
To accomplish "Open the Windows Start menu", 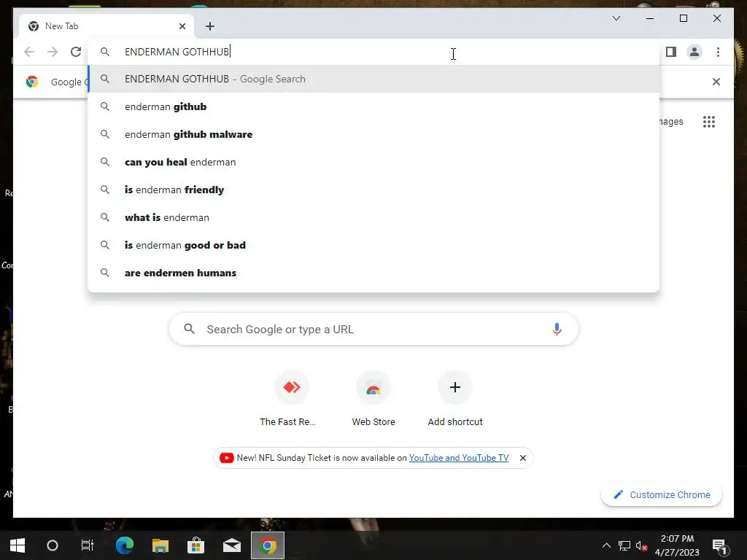I will [x=18, y=545].
